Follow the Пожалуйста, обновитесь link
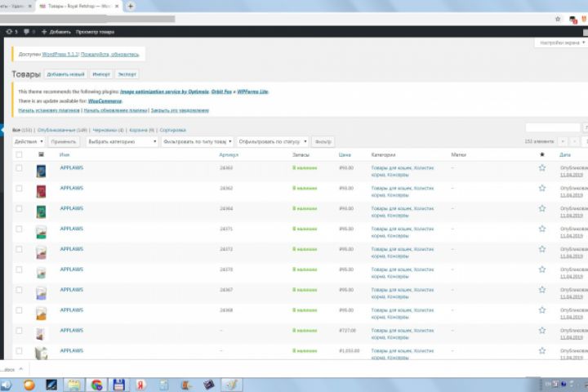The image size is (588, 392). point(110,55)
